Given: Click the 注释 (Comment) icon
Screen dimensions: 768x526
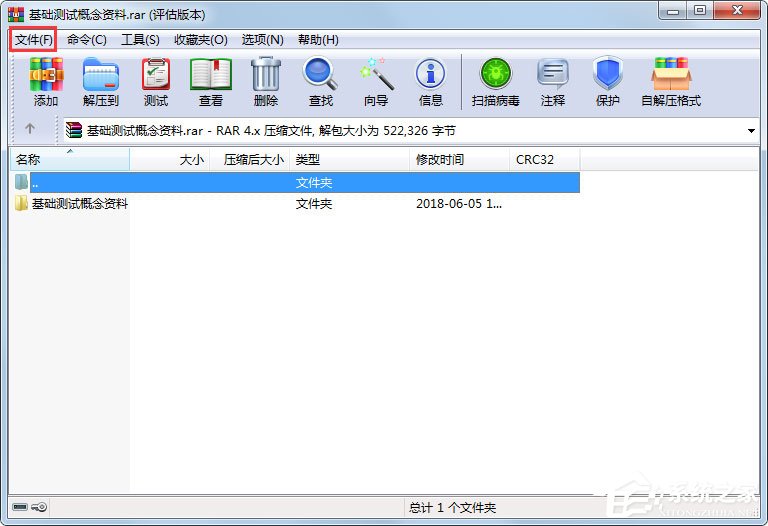Looking at the screenshot, I should (x=552, y=74).
